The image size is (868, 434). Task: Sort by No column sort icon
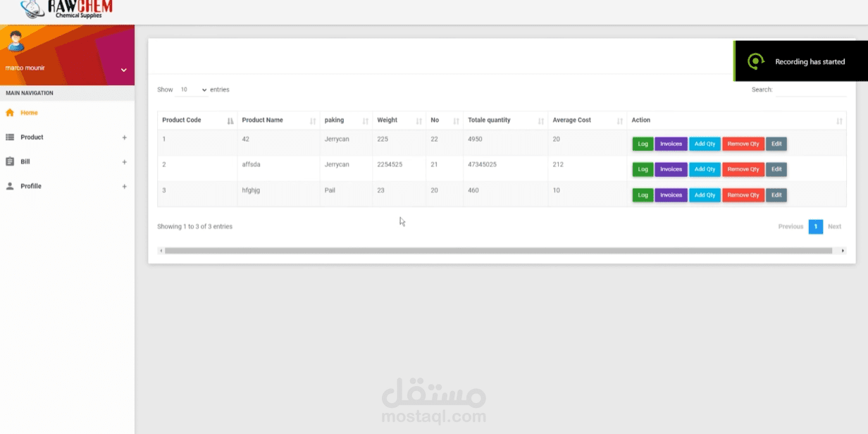[x=456, y=121]
